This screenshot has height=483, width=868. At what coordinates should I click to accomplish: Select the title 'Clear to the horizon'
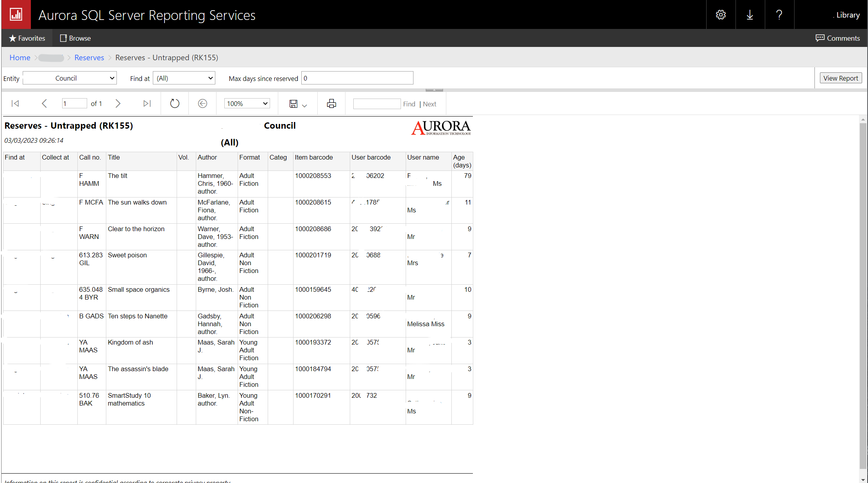tap(136, 229)
